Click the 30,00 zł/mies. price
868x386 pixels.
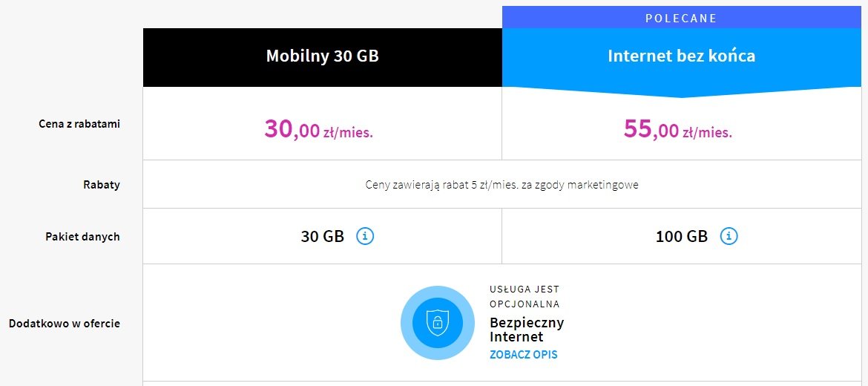[x=319, y=128]
